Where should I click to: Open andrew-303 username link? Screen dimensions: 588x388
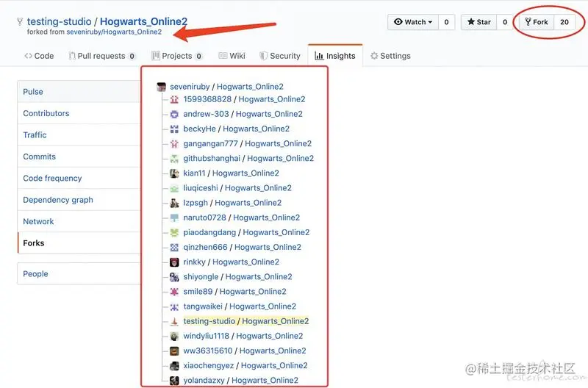(206, 114)
